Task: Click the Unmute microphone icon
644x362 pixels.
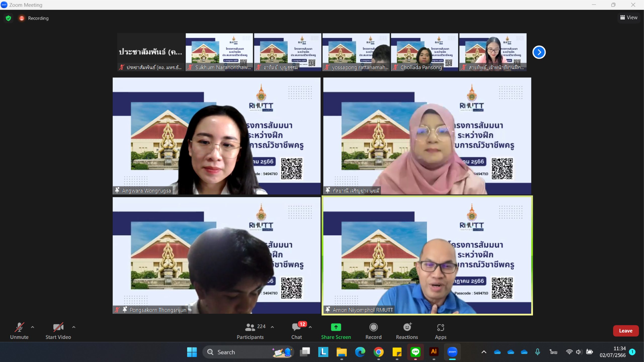Action: [19, 327]
